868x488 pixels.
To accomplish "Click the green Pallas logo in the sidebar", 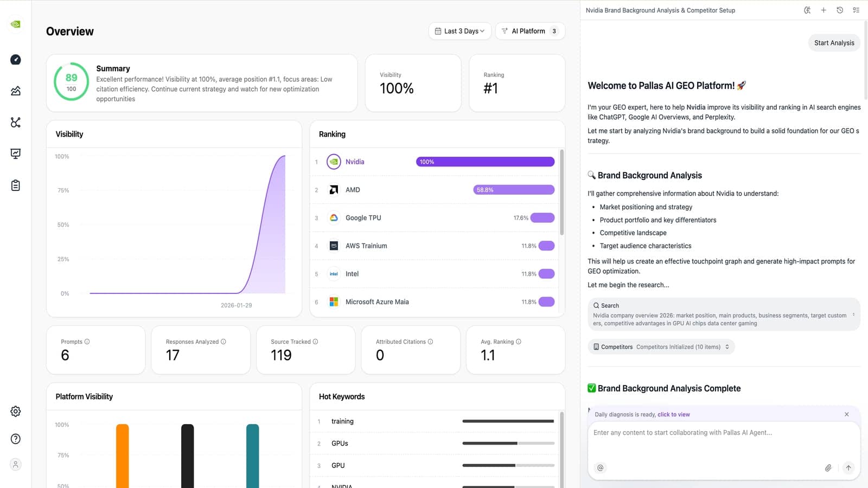I will pyautogui.click(x=15, y=24).
